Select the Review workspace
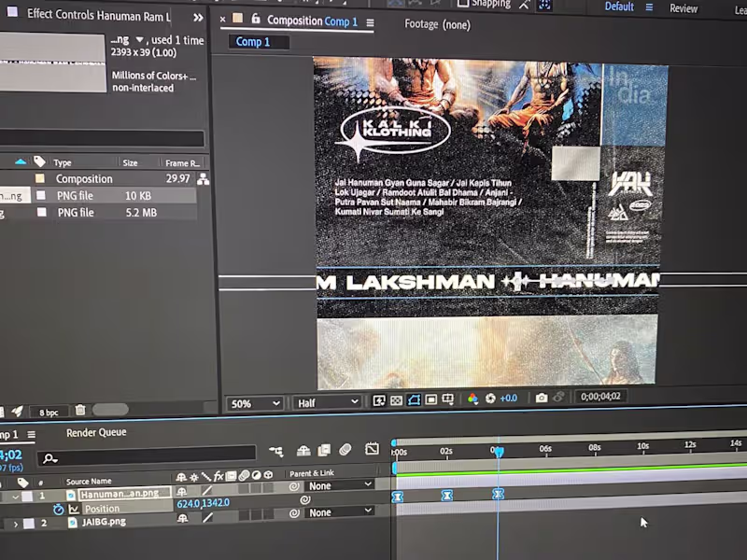Image resolution: width=747 pixels, height=560 pixels. pyautogui.click(x=684, y=8)
